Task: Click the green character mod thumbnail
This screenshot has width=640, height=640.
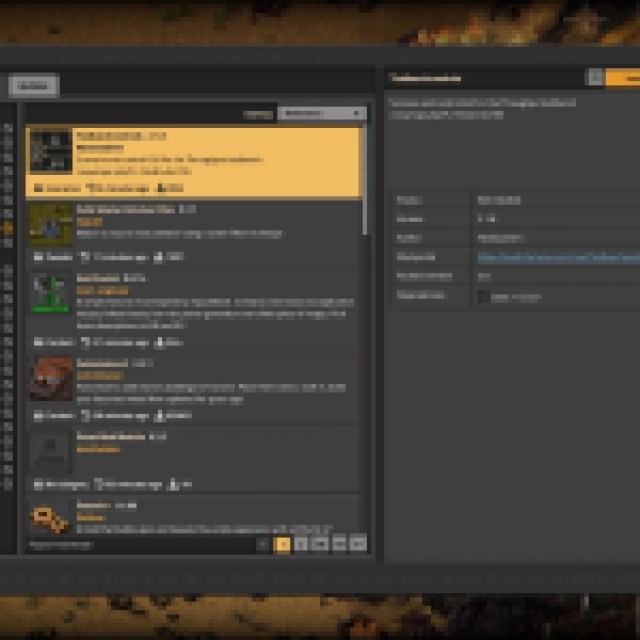Action: coord(50,293)
